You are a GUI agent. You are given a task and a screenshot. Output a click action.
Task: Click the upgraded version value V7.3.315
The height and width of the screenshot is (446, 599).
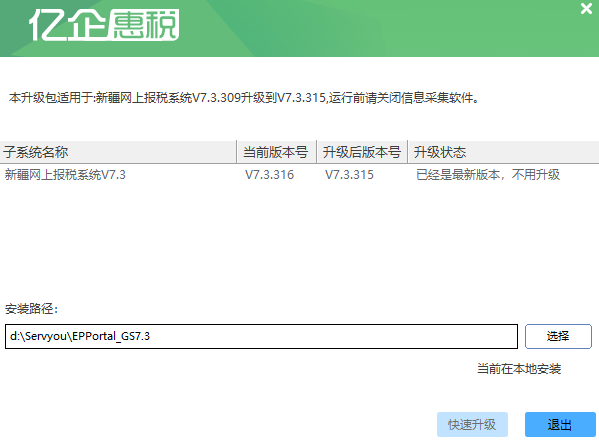pyautogui.click(x=349, y=175)
